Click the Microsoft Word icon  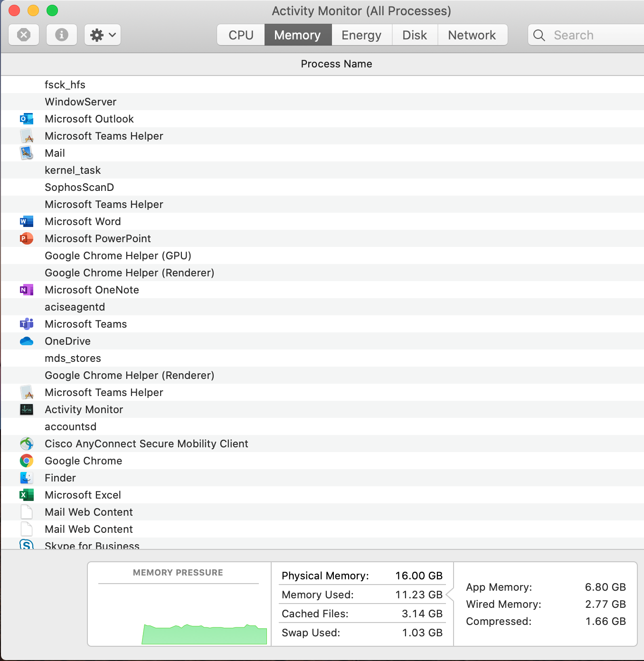(27, 221)
